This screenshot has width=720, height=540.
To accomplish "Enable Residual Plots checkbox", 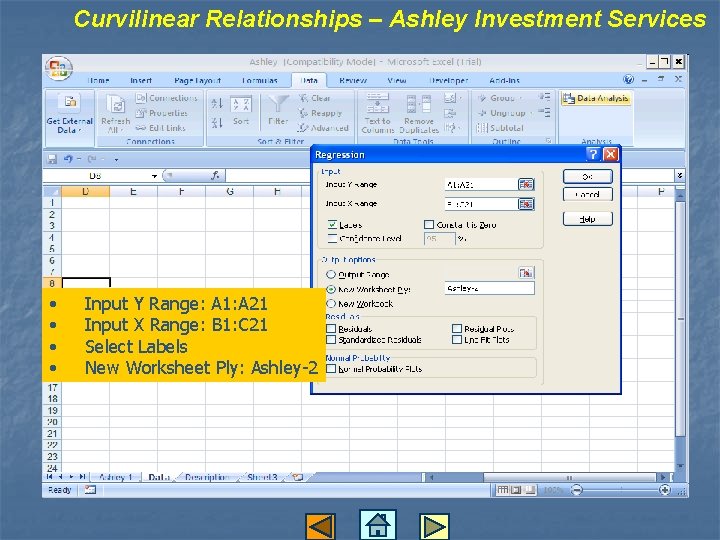I will click(x=456, y=329).
